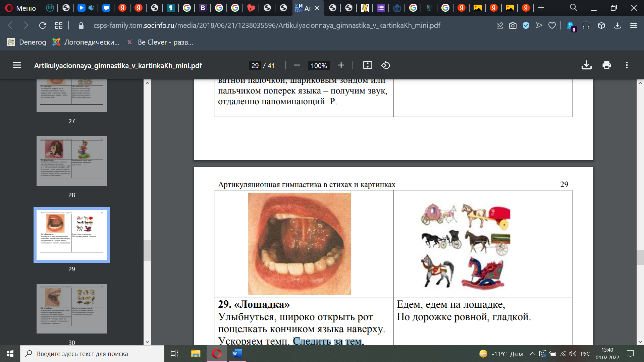Open the Opera Меню button
The width and height of the screenshot is (644, 362).
[x=21, y=8]
